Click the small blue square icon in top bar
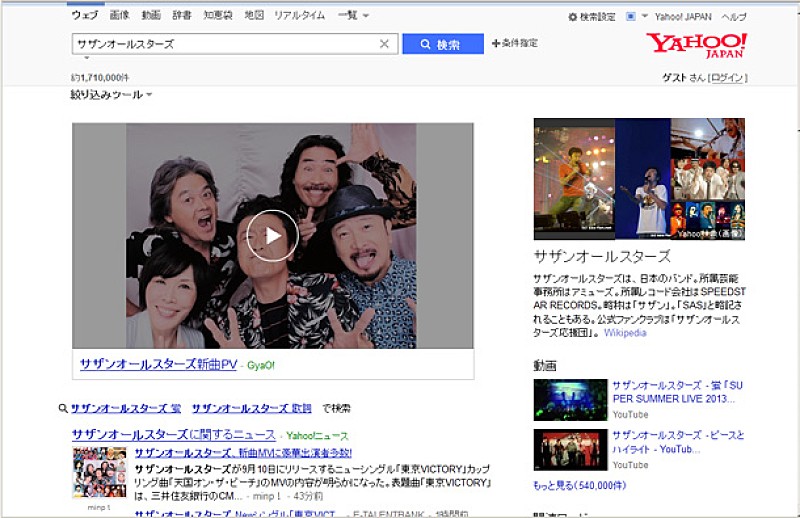This screenshot has height=518, width=800. point(630,17)
